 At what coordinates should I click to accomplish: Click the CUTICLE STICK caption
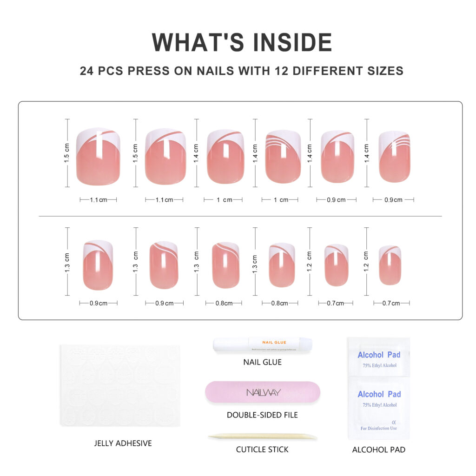tap(262, 450)
